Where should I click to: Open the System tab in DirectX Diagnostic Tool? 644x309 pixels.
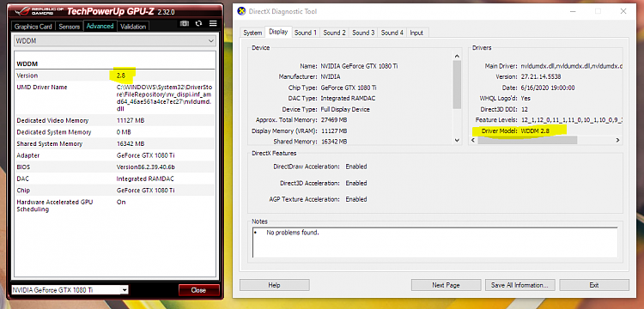point(252,33)
